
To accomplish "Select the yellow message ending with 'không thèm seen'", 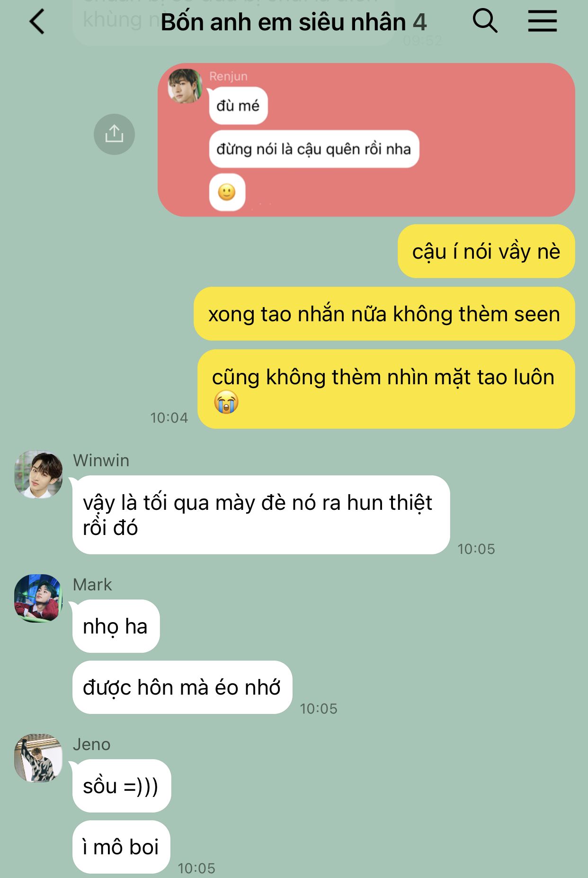I will (384, 314).
